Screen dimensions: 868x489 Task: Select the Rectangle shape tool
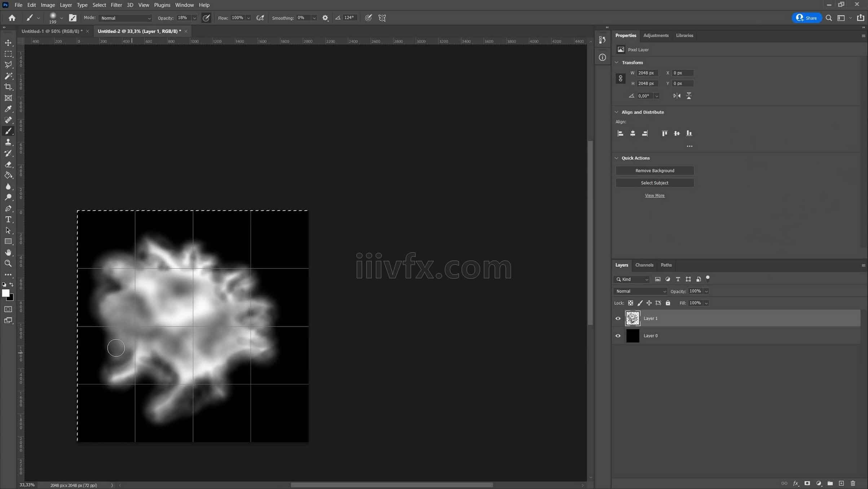pyautogui.click(x=8, y=241)
